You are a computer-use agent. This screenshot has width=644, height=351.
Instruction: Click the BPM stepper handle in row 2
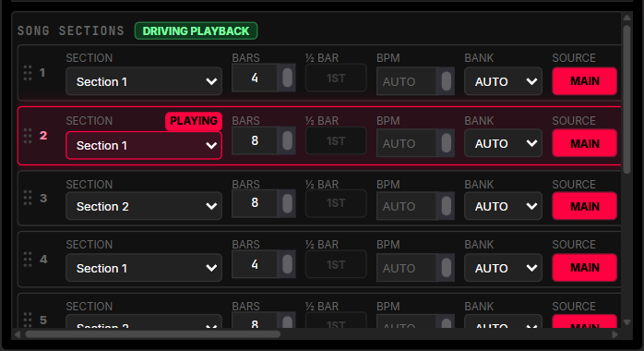click(x=446, y=143)
